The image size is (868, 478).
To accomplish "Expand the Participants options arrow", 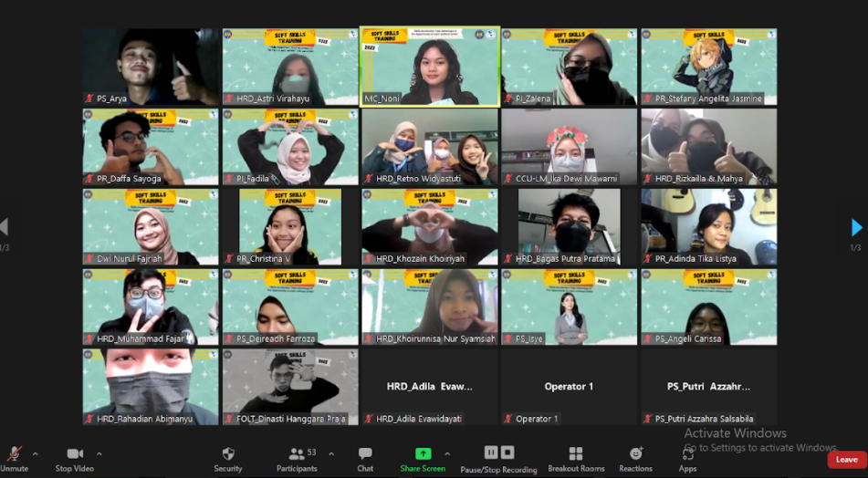I will pyautogui.click(x=330, y=453).
